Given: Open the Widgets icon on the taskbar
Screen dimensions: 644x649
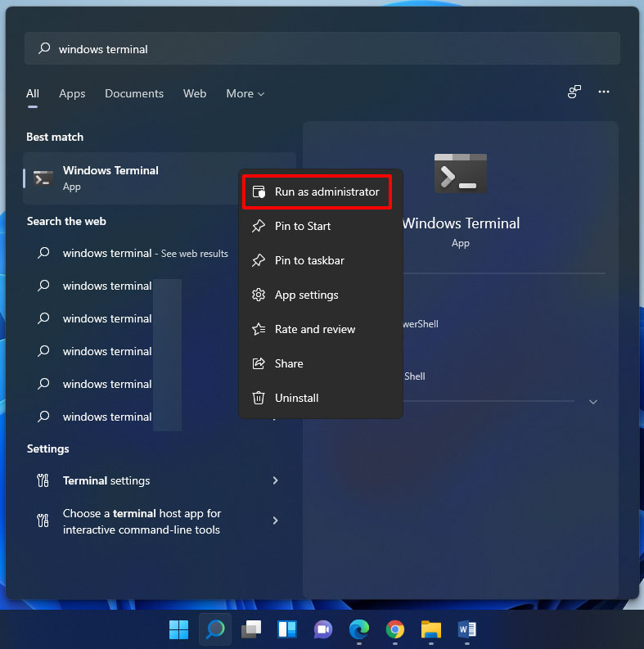Looking at the screenshot, I should pos(287,629).
